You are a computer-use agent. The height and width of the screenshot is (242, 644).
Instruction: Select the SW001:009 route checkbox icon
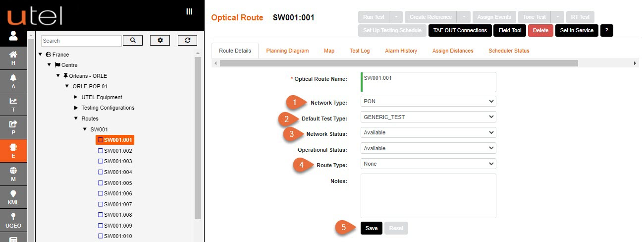pos(101,226)
